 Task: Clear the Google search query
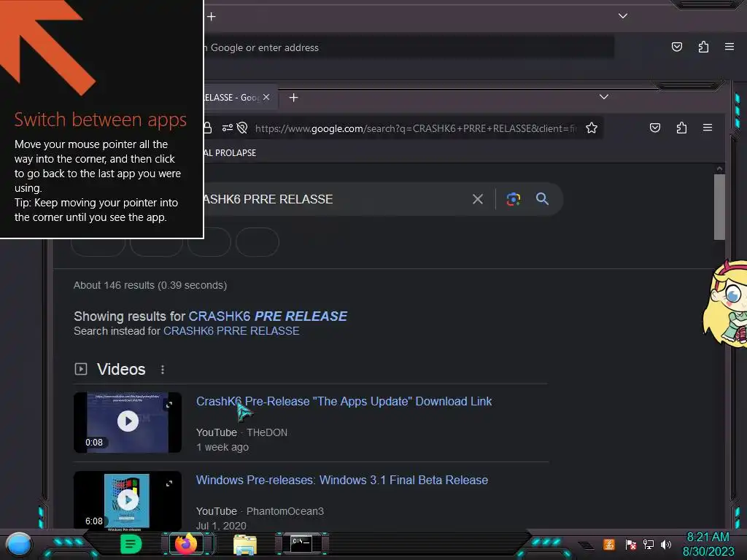click(477, 199)
